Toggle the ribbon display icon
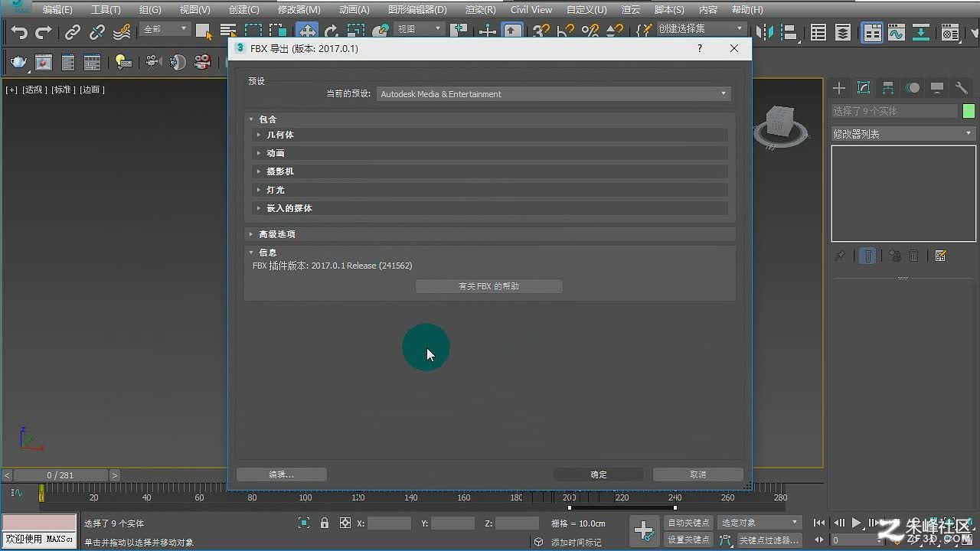The width and height of the screenshot is (980, 551). tap(872, 32)
